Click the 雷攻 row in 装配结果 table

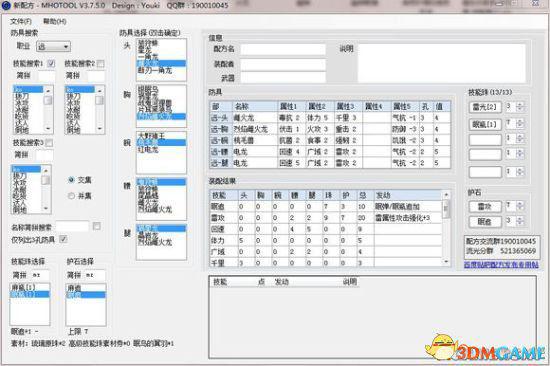[326, 218]
